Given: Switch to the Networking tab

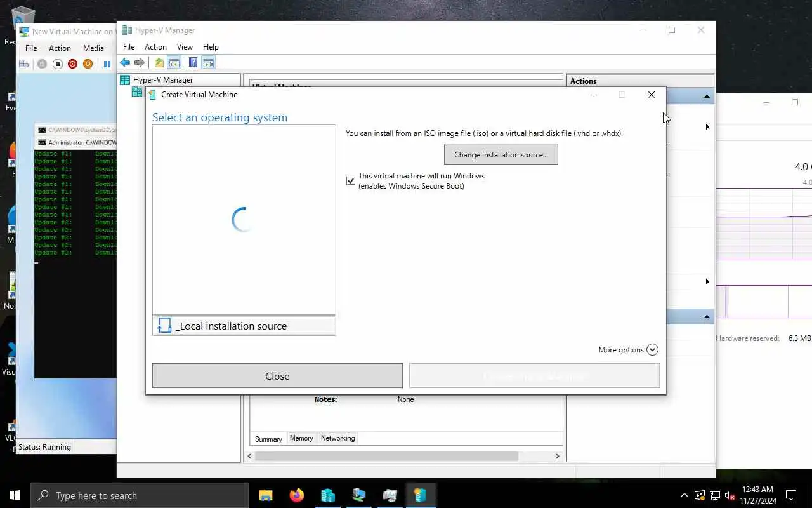Looking at the screenshot, I should 337,438.
